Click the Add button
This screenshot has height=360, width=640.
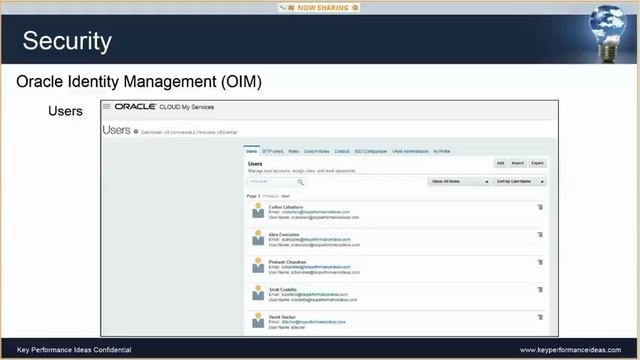[500, 163]
